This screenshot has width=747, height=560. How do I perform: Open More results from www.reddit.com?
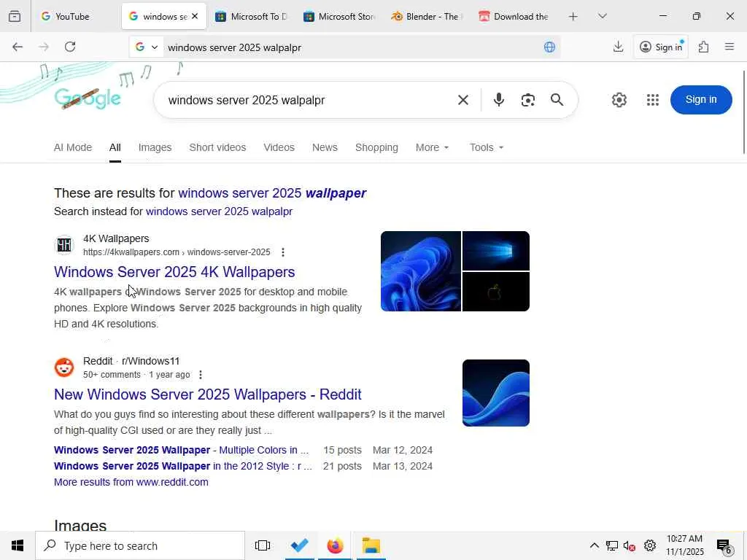click(131, 482)
